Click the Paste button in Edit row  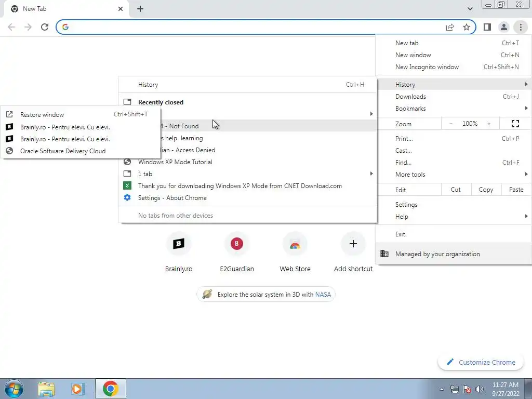click(516, 190)
